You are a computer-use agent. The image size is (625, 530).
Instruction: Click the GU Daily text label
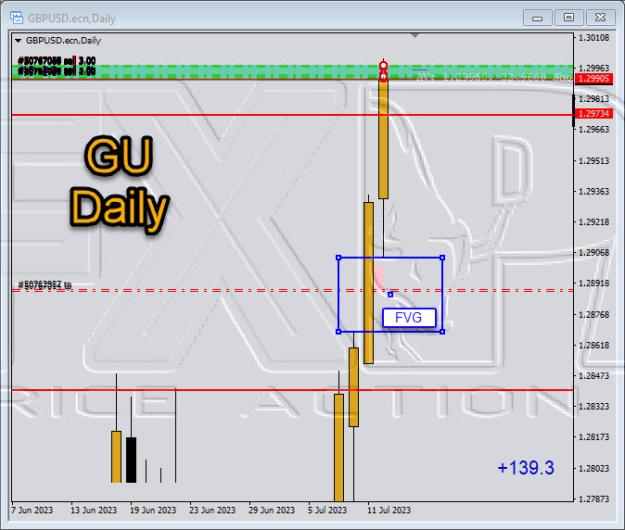[119, 185]
